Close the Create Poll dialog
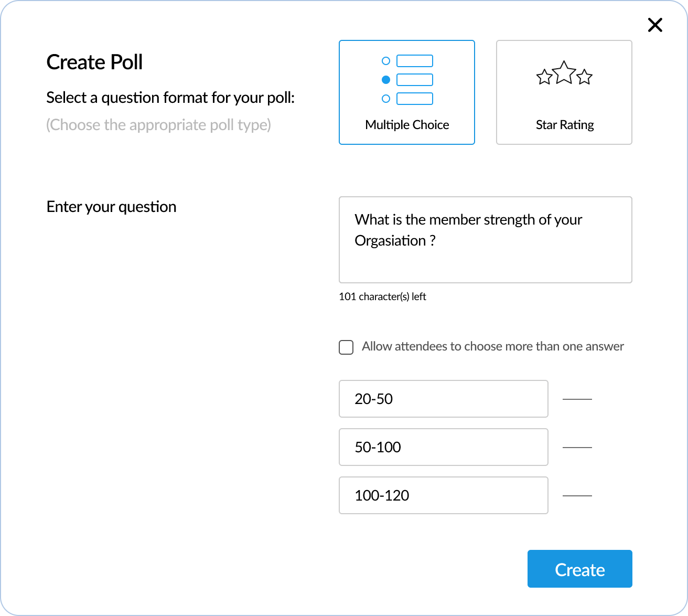Screen dimensions: 688x616 click(x=655, y=25)
